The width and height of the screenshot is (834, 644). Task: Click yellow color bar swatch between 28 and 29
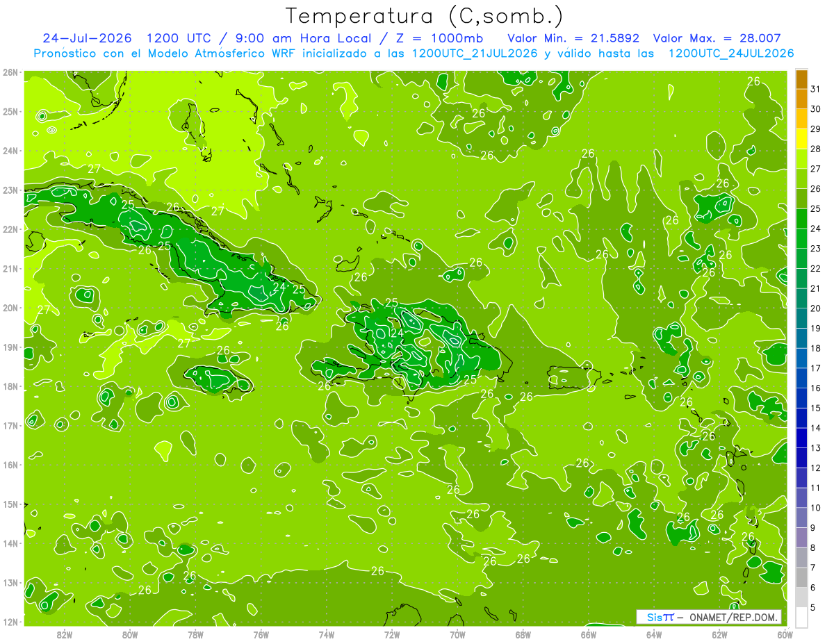pyautogui.click(x=801, y=140)
